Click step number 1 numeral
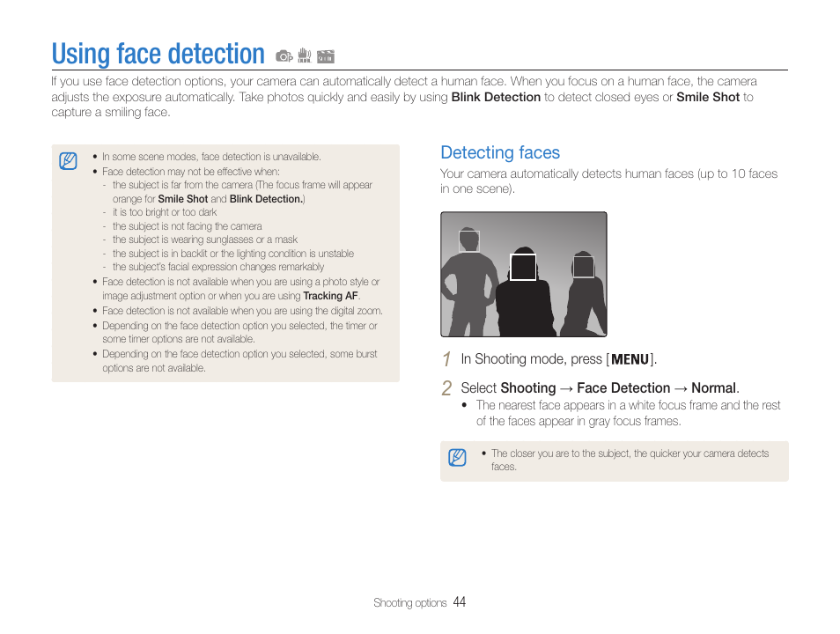Screen dimensions: 840x634 point(446,359)
